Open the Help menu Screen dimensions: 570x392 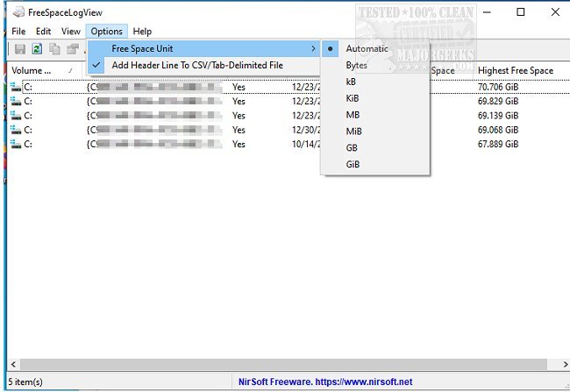[142, 32]
